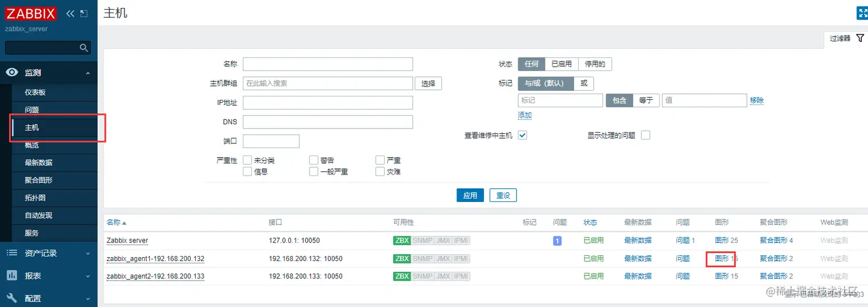Screen dimensions: 868x307
Task: Click IPMI badge in Zabbix server row
Action: tap(461, 240)
